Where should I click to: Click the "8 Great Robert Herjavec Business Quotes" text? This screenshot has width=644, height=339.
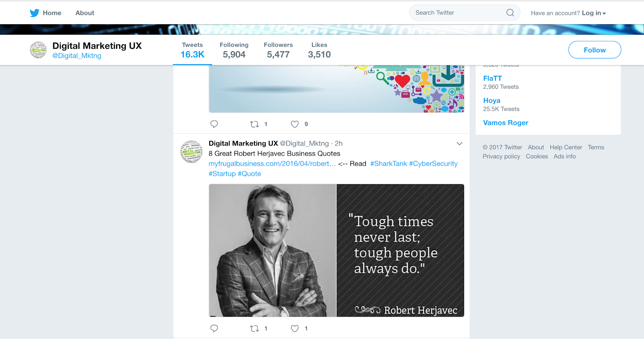275,154
